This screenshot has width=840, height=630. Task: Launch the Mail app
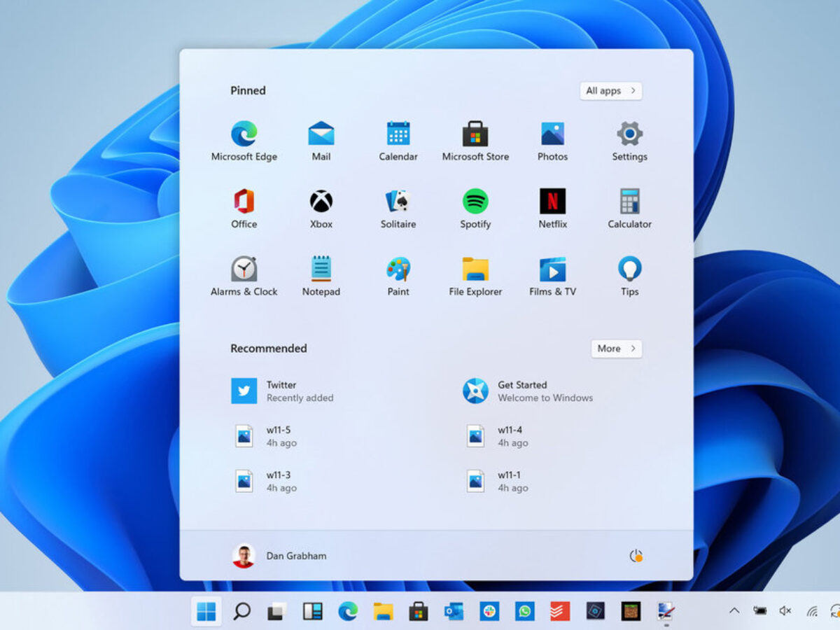(x=321, y=141)
